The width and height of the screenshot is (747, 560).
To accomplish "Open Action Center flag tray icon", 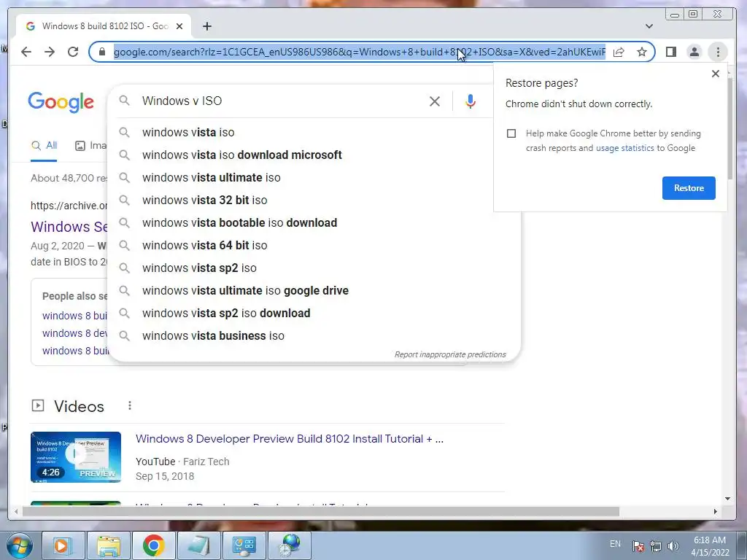I will click(638, 546).
